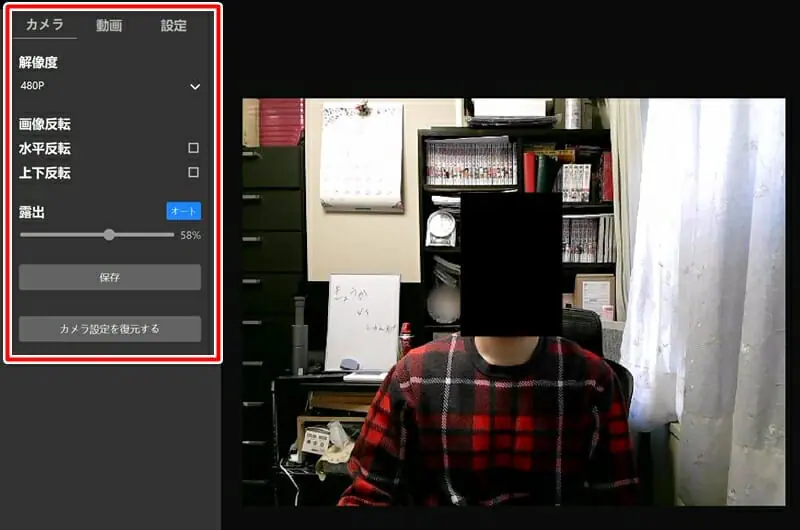Switch to the カメラ tab
800x530 pixels.
(x=45, y=25)
